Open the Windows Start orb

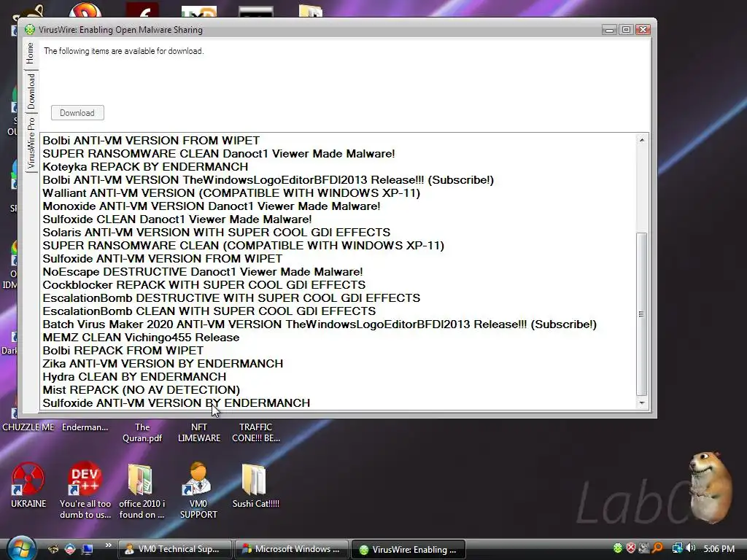click(20, 548)
